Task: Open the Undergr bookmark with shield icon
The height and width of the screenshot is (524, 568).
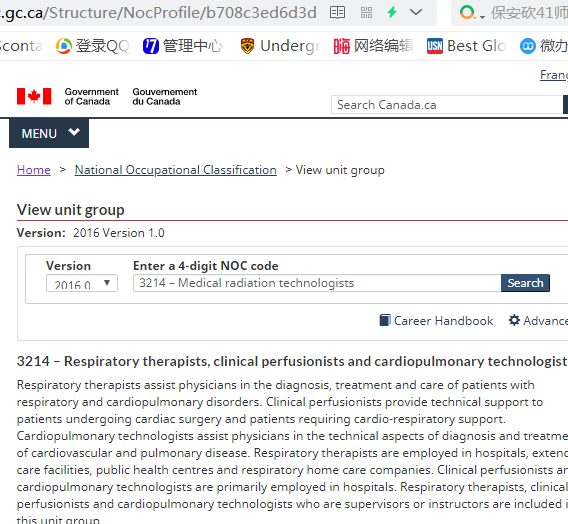Action: click(x=280, y=46)
